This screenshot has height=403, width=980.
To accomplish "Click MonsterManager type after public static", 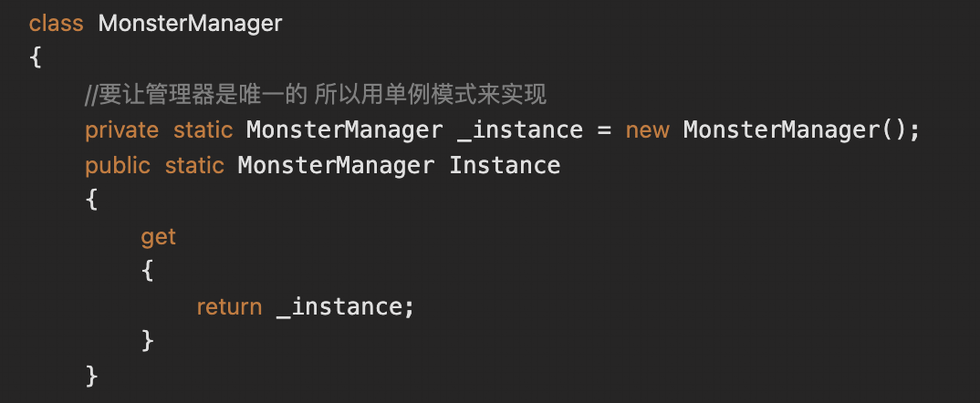I will click(x=336, y=166).
